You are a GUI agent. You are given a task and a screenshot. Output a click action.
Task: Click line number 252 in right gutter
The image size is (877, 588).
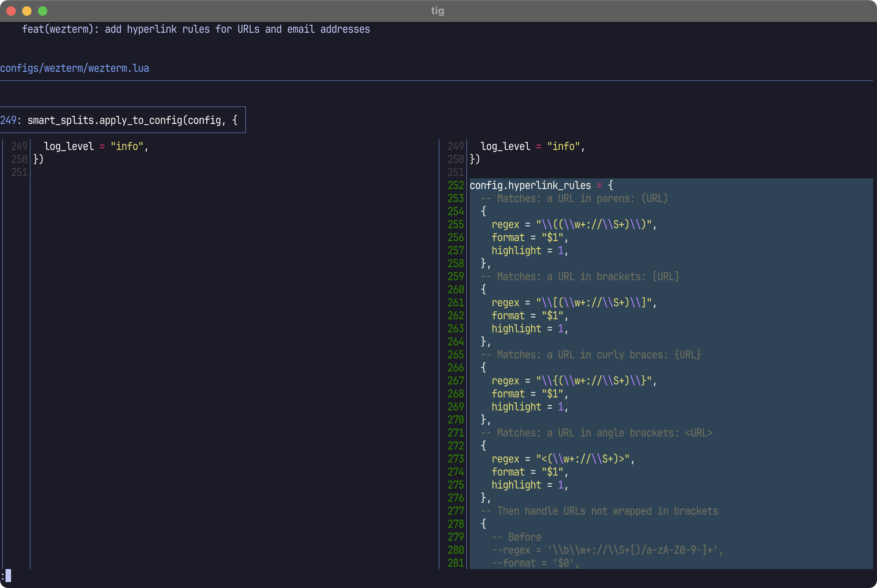point(455,185)
